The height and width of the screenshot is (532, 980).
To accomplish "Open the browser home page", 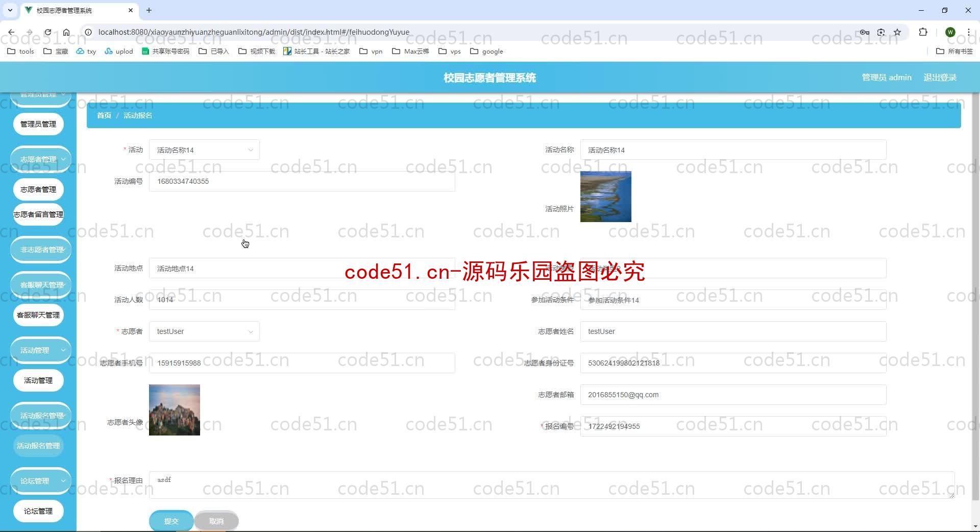I will tap(66, 32).
